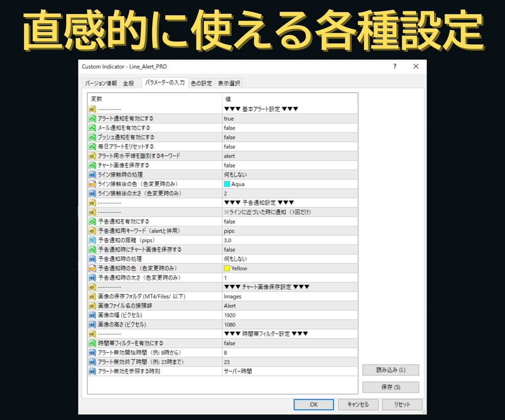Toggle the false value of 予告通知を有効にする
This screenshot has width=505, height=420.
290,221
